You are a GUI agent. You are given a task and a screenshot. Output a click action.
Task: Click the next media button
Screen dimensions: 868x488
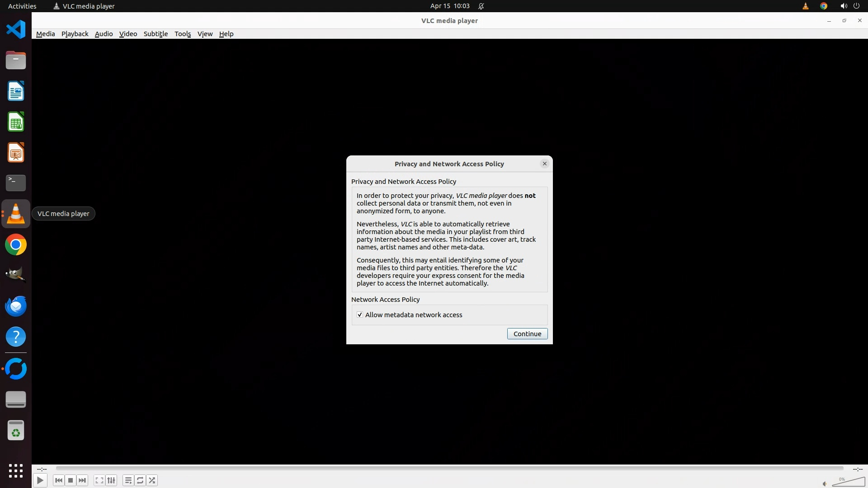tap(82, 480)
